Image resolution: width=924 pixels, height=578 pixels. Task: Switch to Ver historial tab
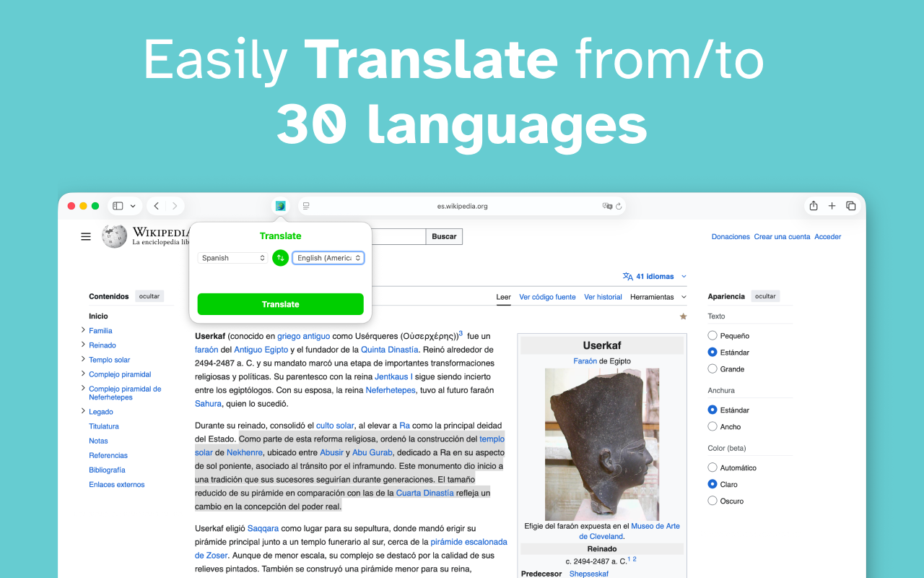click(603, 297)
